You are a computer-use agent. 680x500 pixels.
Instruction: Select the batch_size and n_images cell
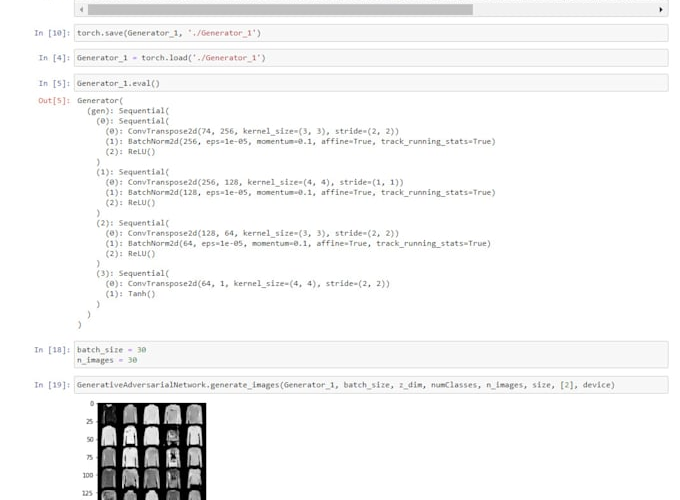(370, 354)
